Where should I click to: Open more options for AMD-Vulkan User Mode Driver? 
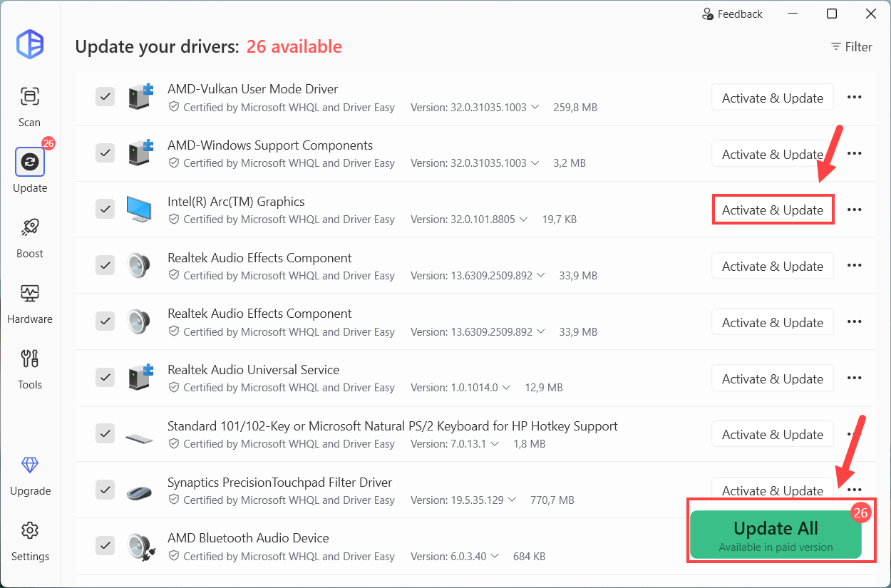pos(854,98)
